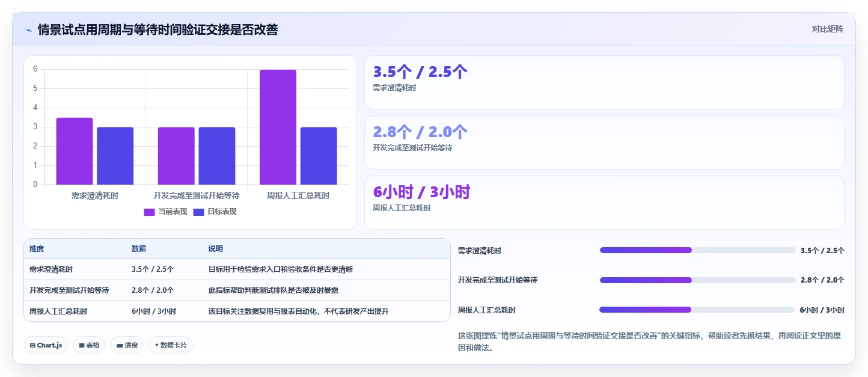868x377 pixels.
Task: Click the 周报人工汇总耗时 progress bar
Action: click(x=697, y=310)
